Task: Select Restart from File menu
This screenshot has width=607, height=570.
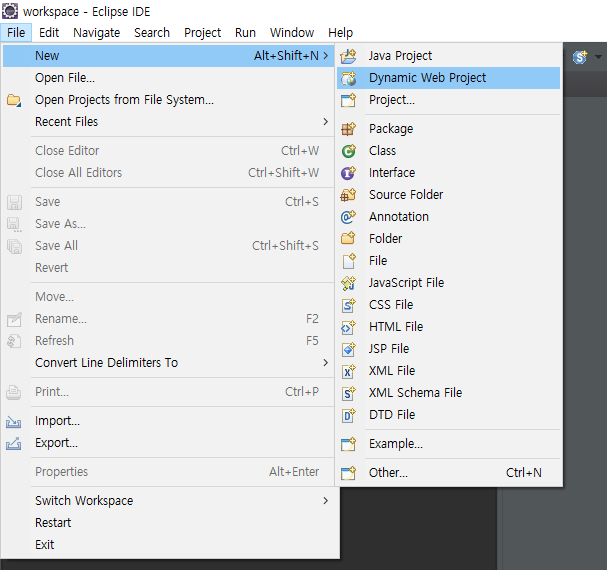Action: coord(168,523)
